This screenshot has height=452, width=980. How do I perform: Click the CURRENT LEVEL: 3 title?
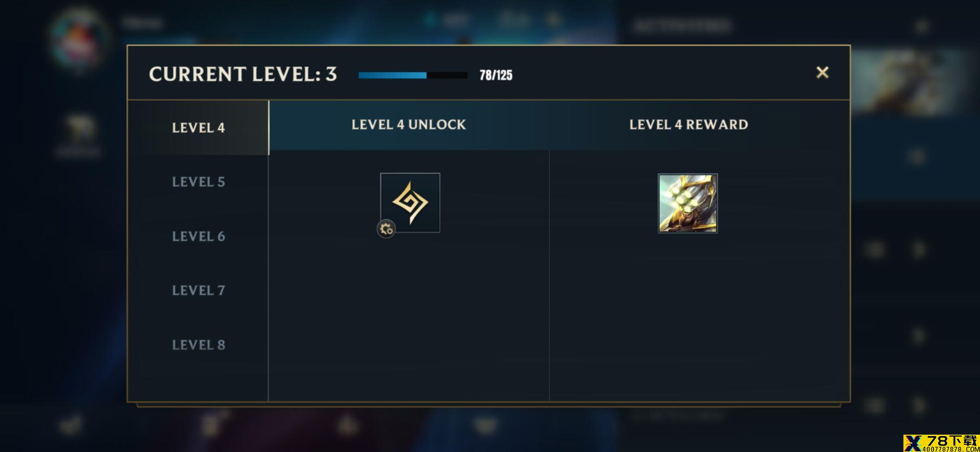[x=243, y=74]
